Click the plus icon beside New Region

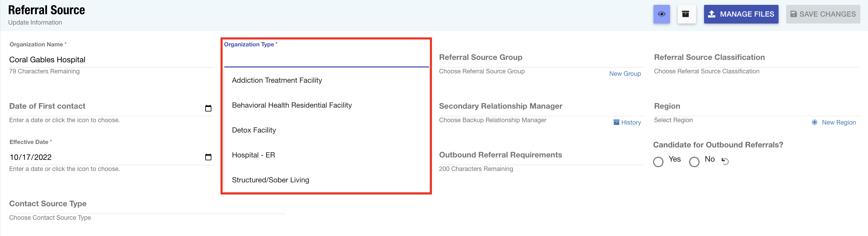815,122
